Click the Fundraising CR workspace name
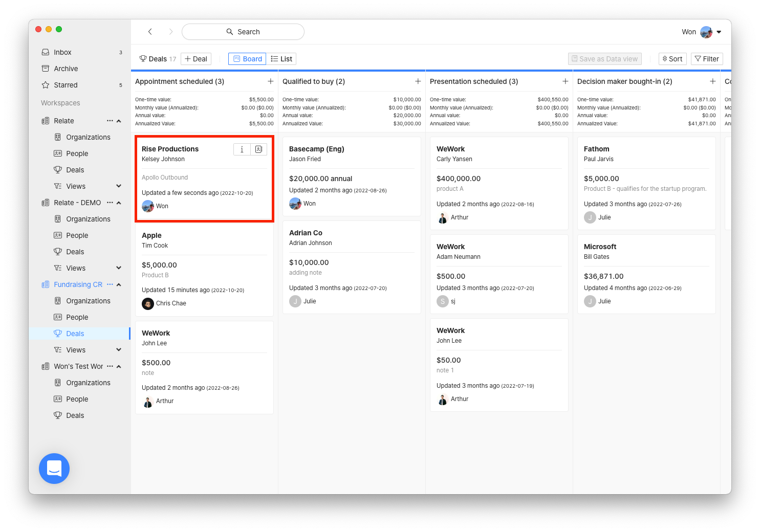The height and width of the screenshot is (532, 760). (78, 284)
